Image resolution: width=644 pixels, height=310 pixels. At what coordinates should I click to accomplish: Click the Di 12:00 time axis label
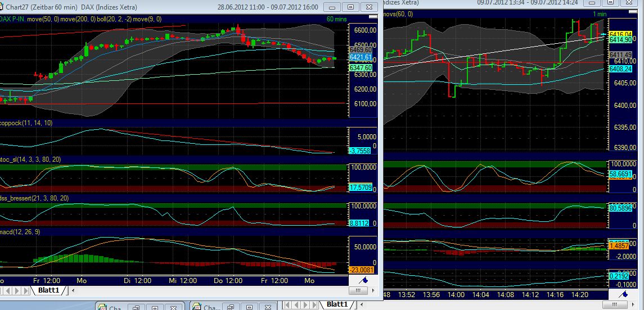(138, 281)
